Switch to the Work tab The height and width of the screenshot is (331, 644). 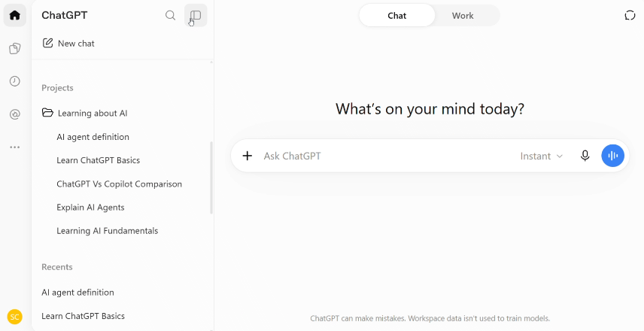tap(463, 16)
